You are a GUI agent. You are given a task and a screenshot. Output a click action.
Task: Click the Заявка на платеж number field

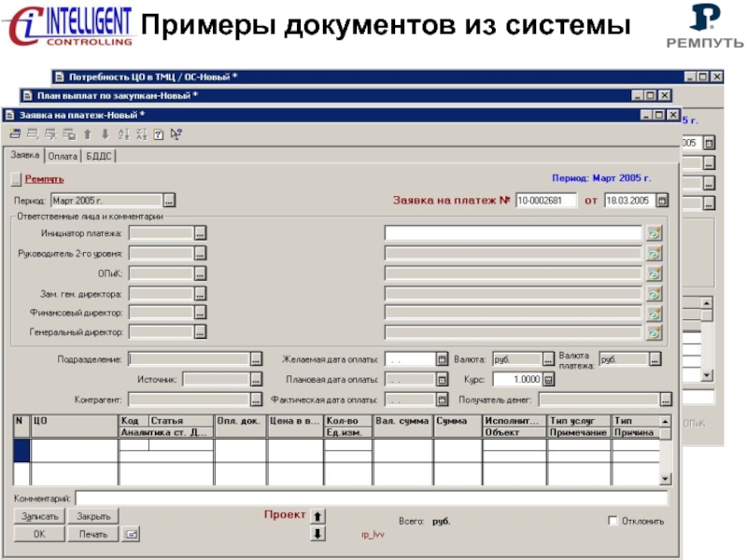(x=546, y=201)
